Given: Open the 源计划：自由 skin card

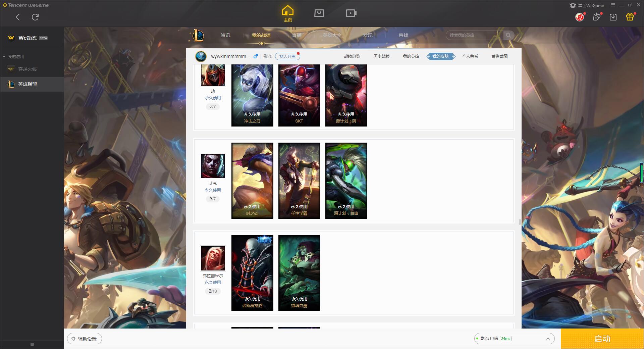Looking at the screenshot, I should (x=346, y=181).
